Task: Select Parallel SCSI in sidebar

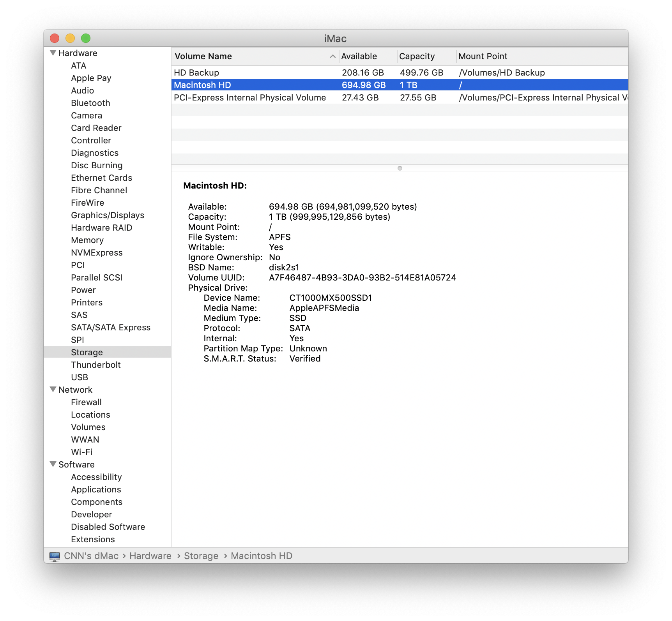Action: coord(97,277)
